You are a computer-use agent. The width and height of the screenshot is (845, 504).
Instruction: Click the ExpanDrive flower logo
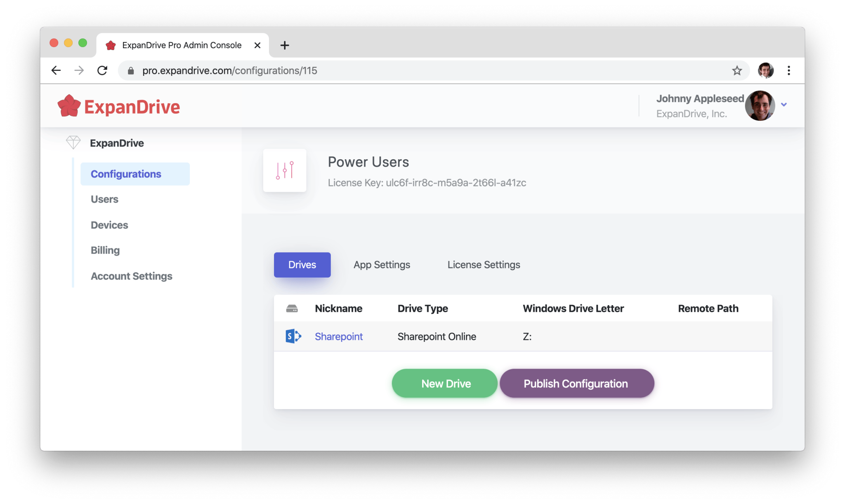coord(68,106)
